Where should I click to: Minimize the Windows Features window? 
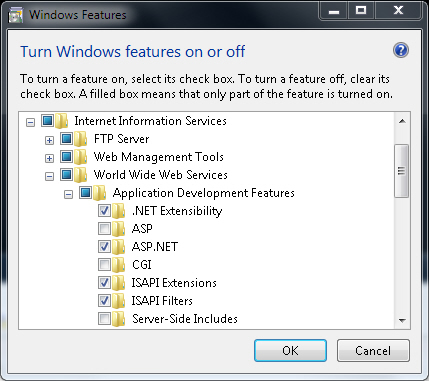coord(334,11)
